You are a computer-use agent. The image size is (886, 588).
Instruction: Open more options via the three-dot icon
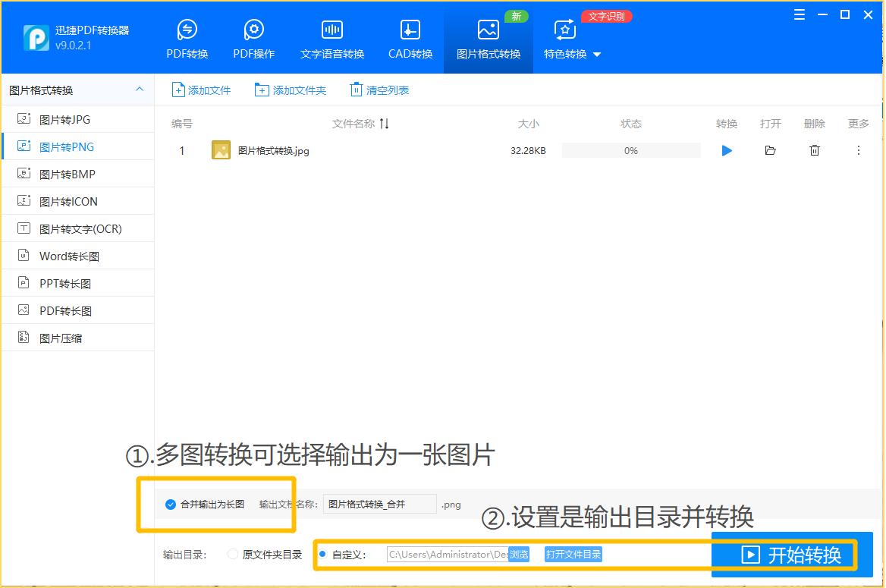click(858, 150)
